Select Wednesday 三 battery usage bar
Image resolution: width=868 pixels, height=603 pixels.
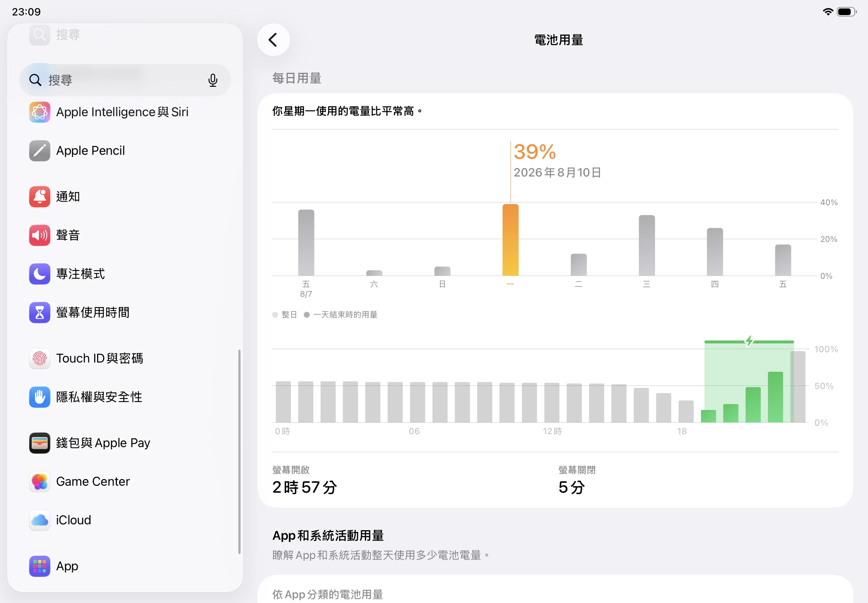tap(647, 246)
